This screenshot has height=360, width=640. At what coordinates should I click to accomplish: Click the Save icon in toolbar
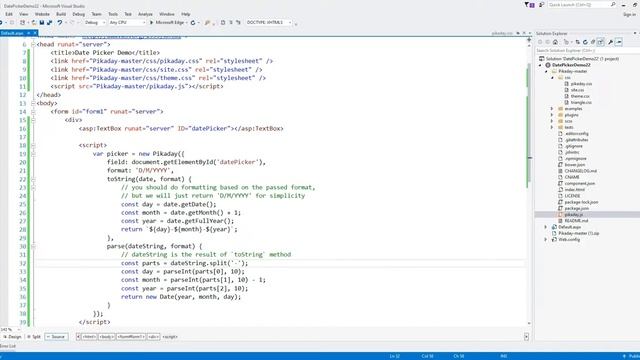[42, 22]
